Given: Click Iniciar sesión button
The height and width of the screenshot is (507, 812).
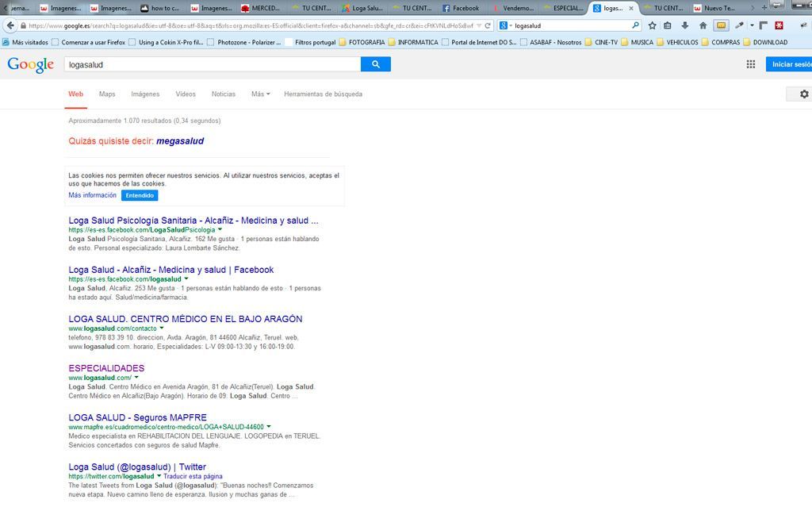Looking at the screenshot, I should pyautogui.click(x=789, y=64).
